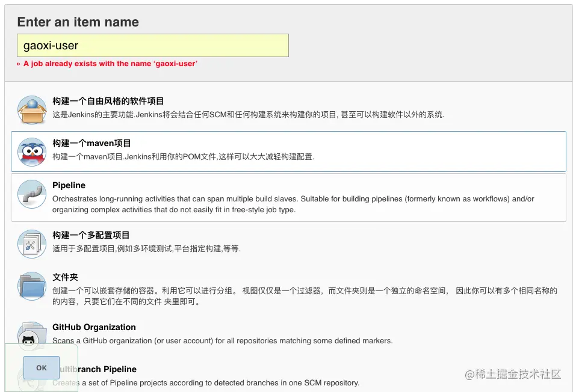Click the item name input field
This screenshot has width=573, height=392.
coord(153,45)
